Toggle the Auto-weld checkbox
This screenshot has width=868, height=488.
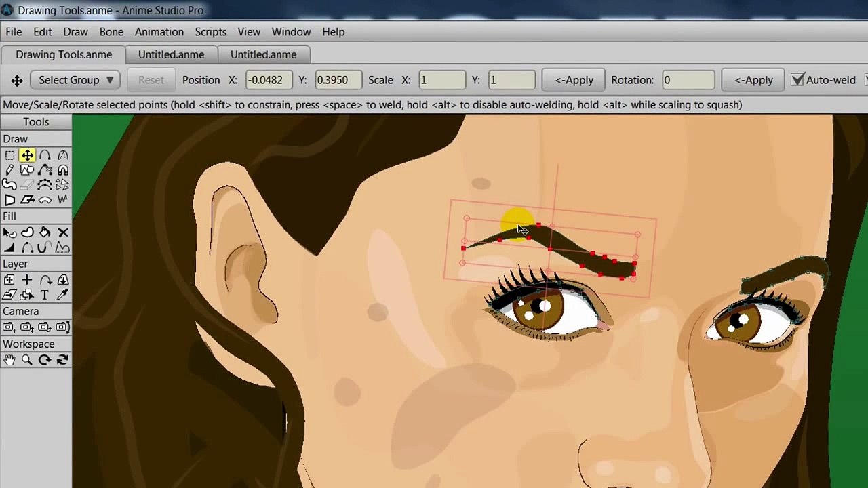pos(798,80)
